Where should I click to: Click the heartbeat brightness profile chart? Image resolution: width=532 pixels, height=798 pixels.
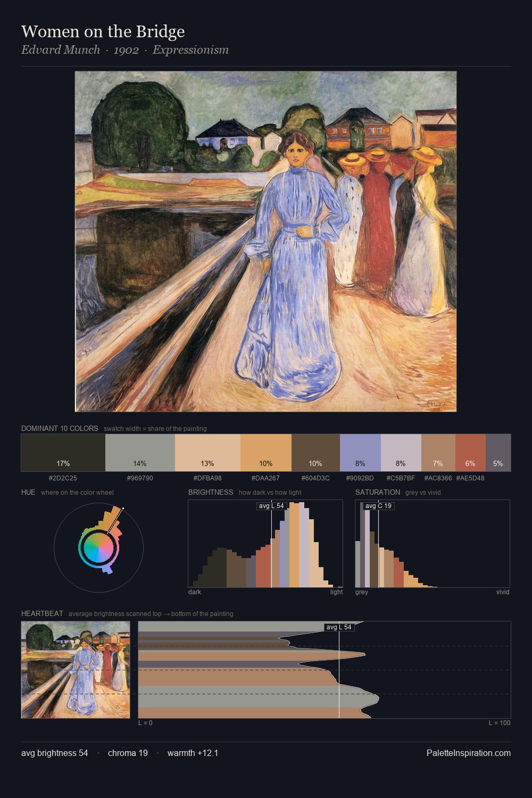pyautogui.click(x=325, y=670)
